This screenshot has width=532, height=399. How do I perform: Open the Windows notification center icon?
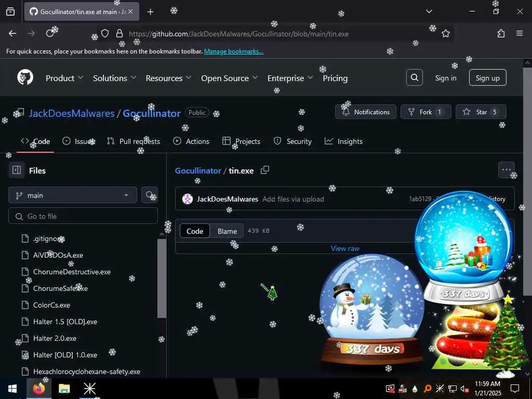515,389
